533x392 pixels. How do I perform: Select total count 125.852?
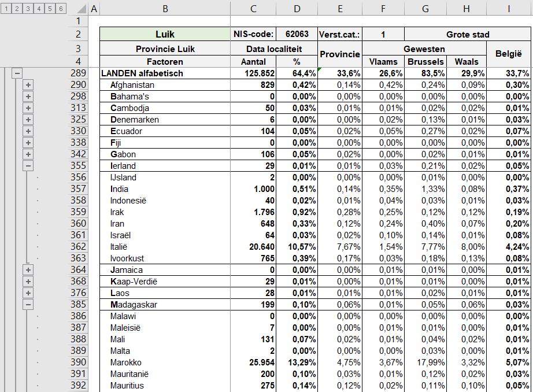[253, 73]
